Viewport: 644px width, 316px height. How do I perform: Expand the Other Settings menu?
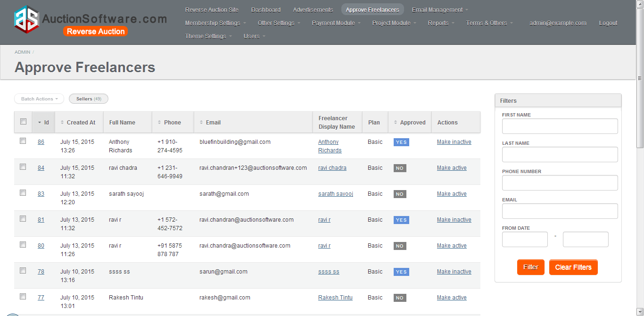[279, 23]
